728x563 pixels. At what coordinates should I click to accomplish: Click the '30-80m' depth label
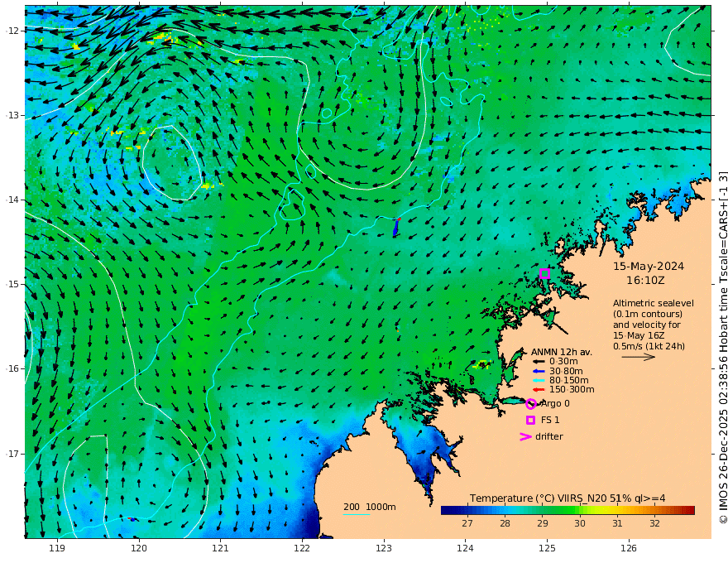point(566,371)
